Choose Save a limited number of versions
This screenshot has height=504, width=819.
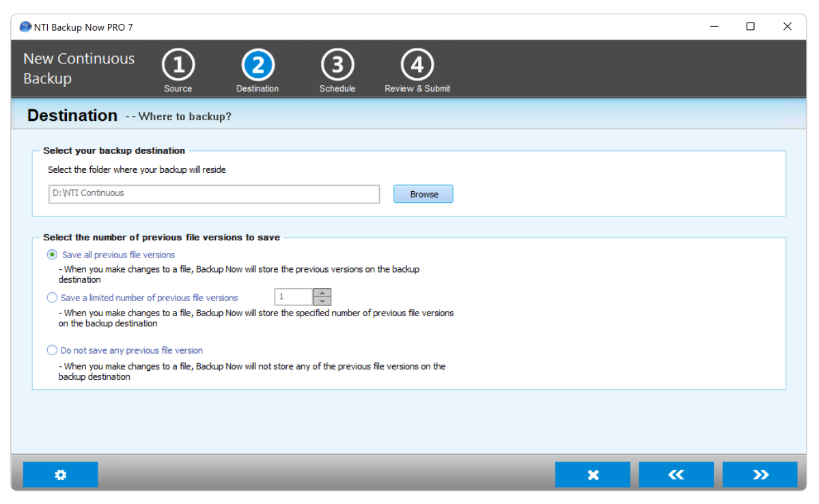point(52,298)
